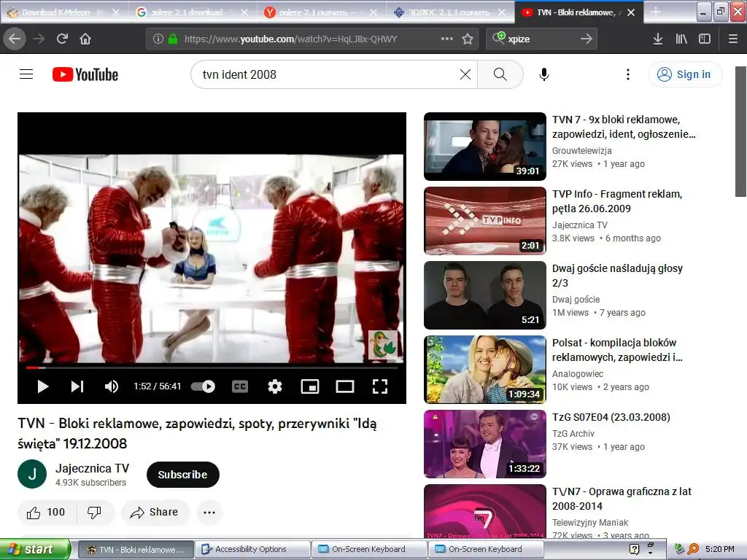This screenshot has height=560, width=747.
Task: Open the browser home page
Action: [x=85, y=39]
